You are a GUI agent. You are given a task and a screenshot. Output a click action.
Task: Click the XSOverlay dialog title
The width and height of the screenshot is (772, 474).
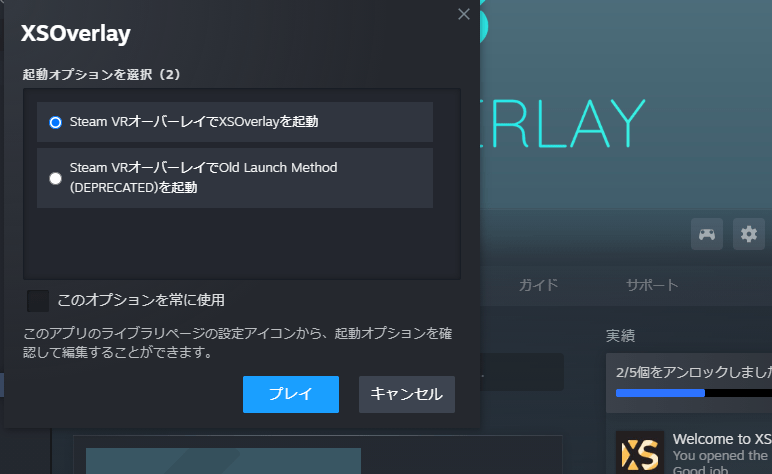(x=76, y=34)
